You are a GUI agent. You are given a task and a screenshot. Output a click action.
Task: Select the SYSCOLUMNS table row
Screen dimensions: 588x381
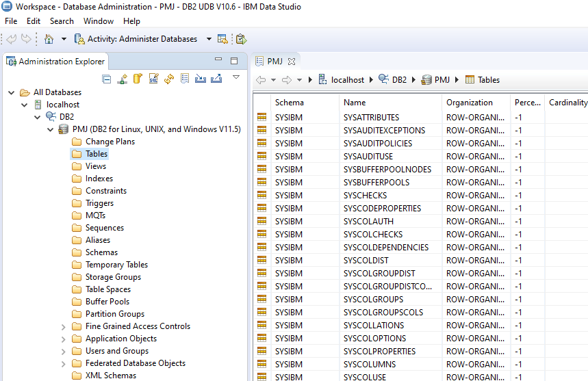370,364
